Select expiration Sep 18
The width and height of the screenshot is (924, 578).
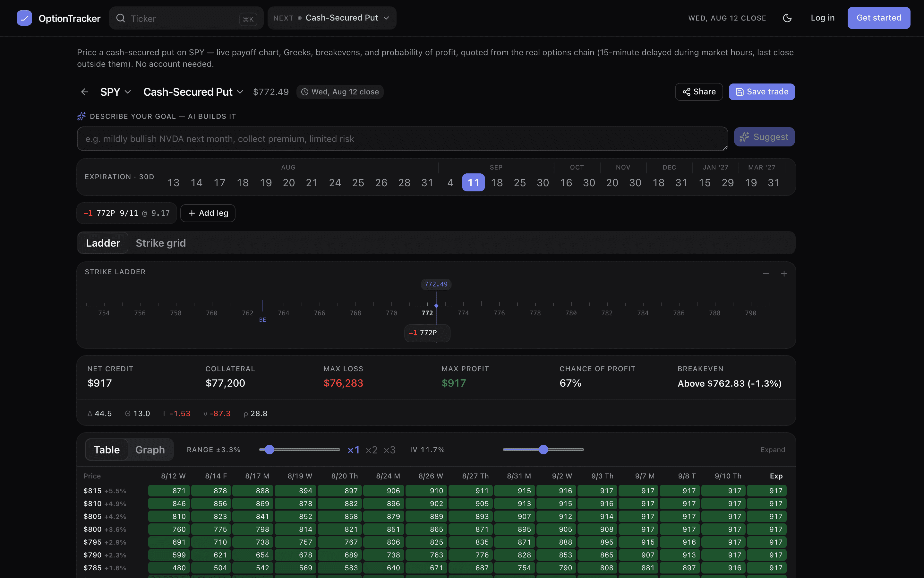[x=497, y=183]
